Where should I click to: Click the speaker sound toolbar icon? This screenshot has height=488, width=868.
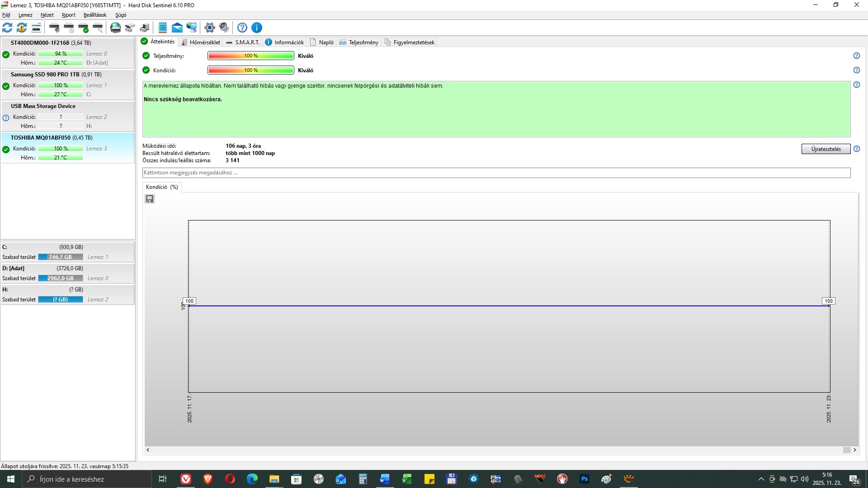224,28
